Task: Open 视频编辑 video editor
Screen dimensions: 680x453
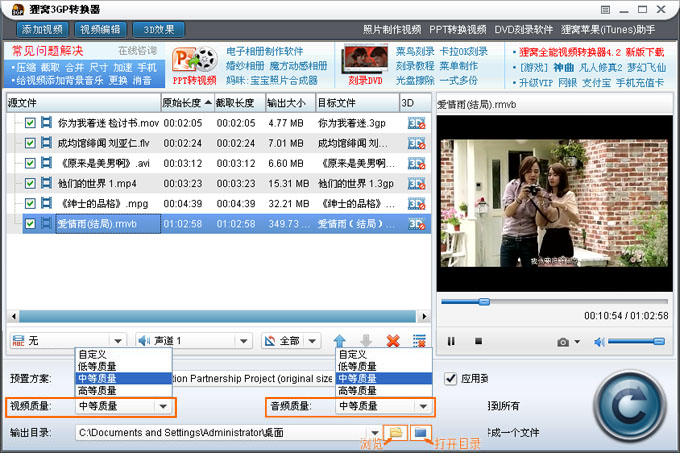Action: pos(100,29)
